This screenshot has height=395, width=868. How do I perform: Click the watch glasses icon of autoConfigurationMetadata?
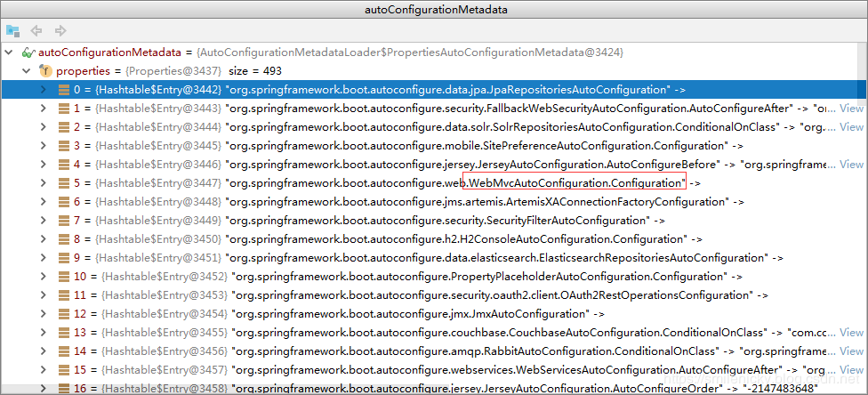(x=28, y=53)
